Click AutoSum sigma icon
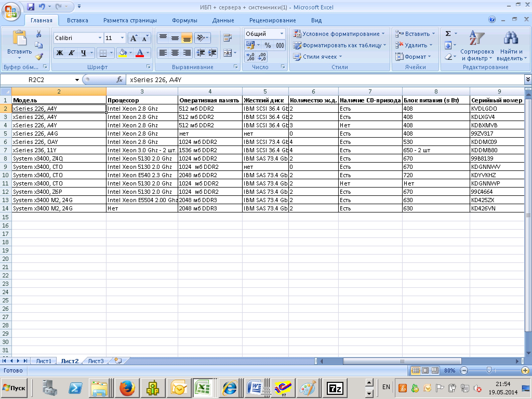The image size is (532, 399). pyautogui.click(x=448, y=34)
